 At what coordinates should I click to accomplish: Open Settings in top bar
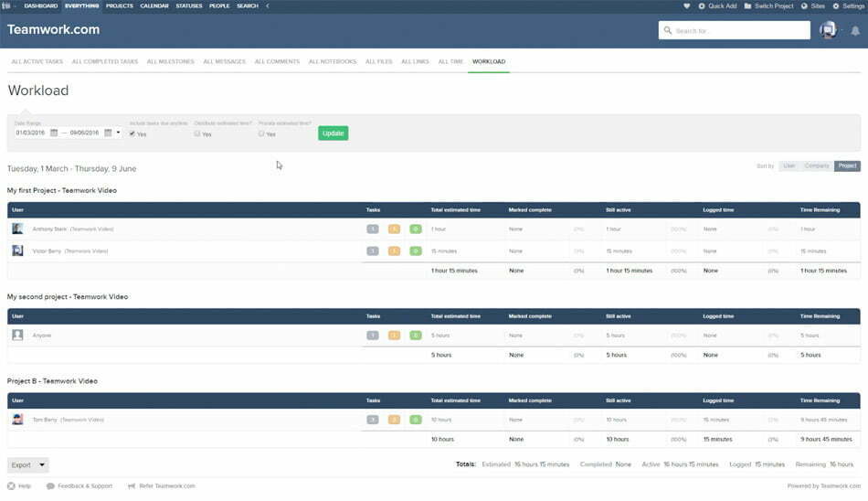tap(848, 5)
